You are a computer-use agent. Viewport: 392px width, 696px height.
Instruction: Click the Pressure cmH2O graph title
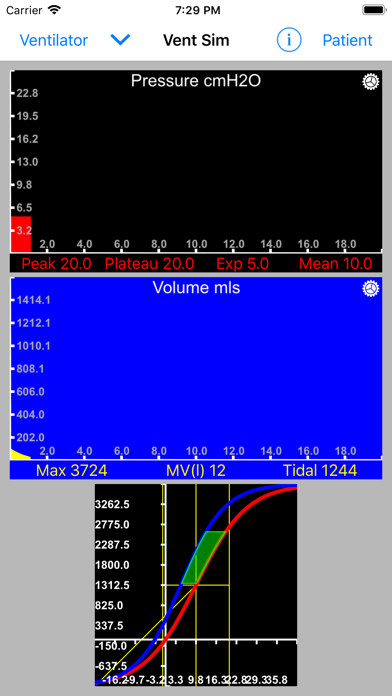point(196,81)
